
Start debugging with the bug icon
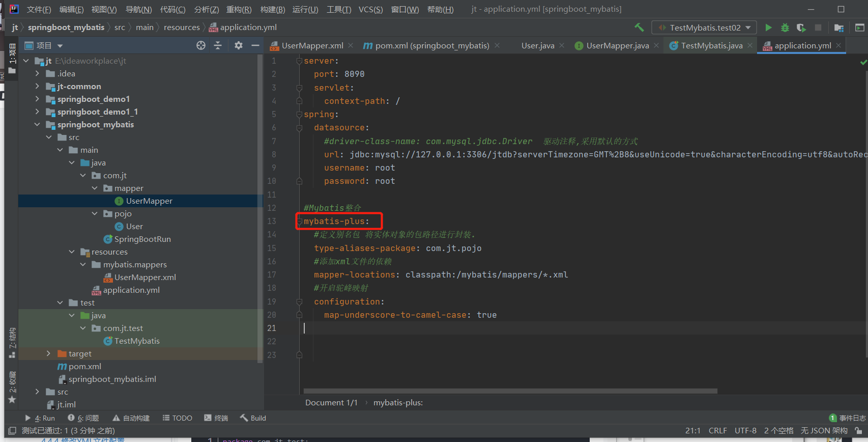point(785,27)
